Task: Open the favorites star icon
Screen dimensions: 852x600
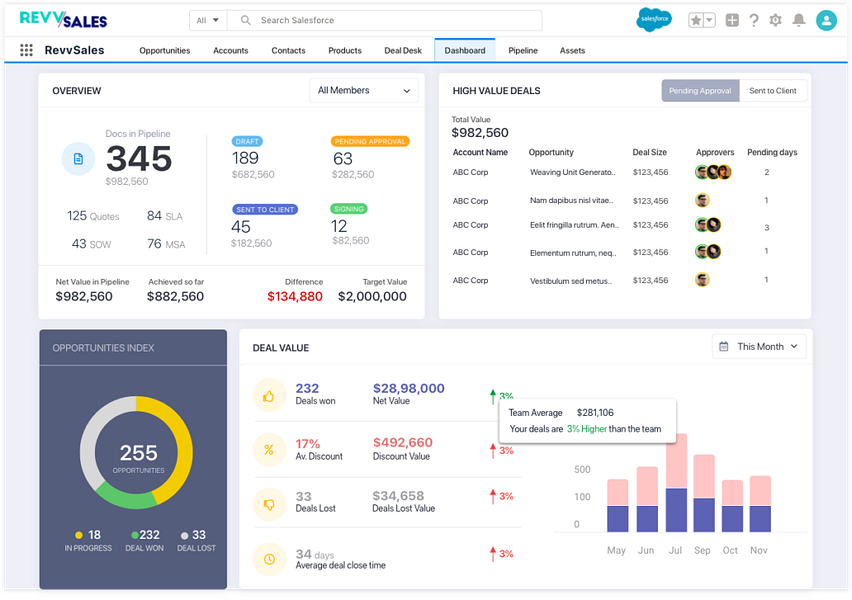Action: point(696,20)
